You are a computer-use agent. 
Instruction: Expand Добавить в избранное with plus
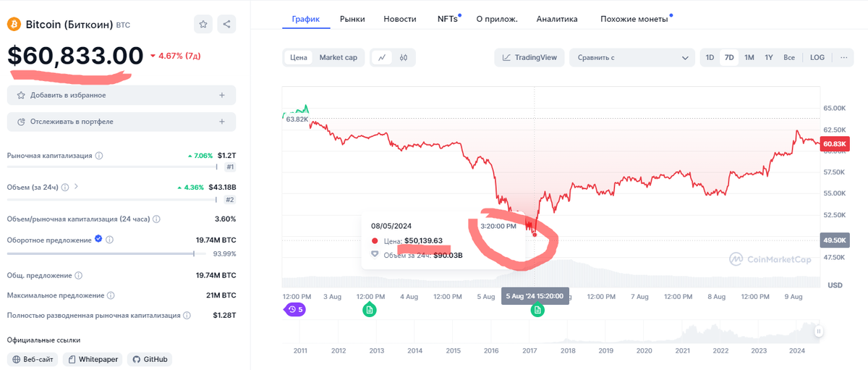pos(221,95)
